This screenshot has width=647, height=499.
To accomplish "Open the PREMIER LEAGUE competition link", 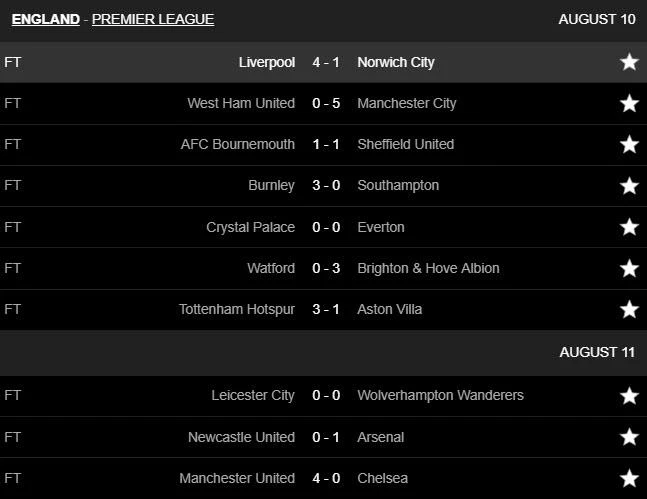I will click(x=153, y=19).
